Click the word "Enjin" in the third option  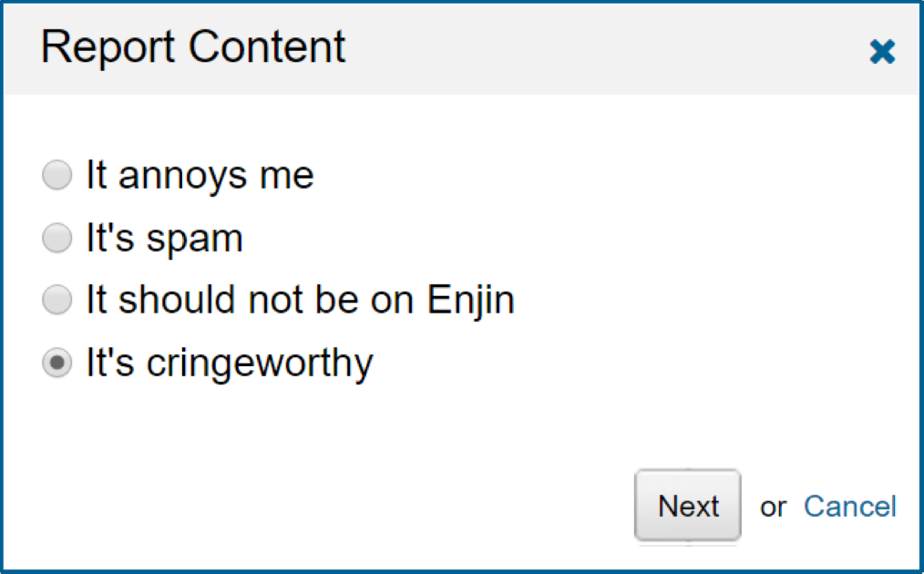pos(471,301)
